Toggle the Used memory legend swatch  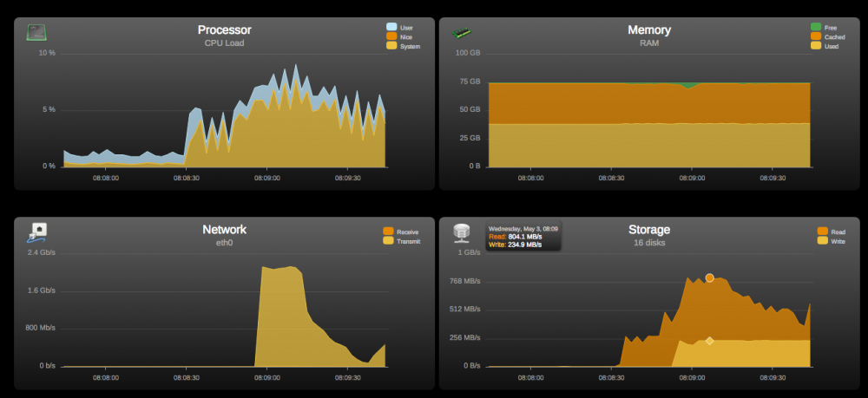816,46
